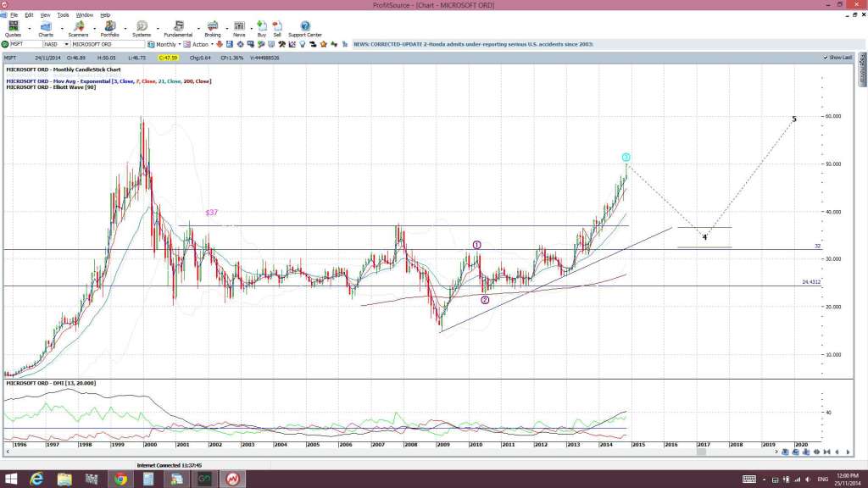Image resolution: width=868 pixels, height=488 pixels.
Task: Expand the Portfolio dropdown arrow
Action: pos(125,28)
